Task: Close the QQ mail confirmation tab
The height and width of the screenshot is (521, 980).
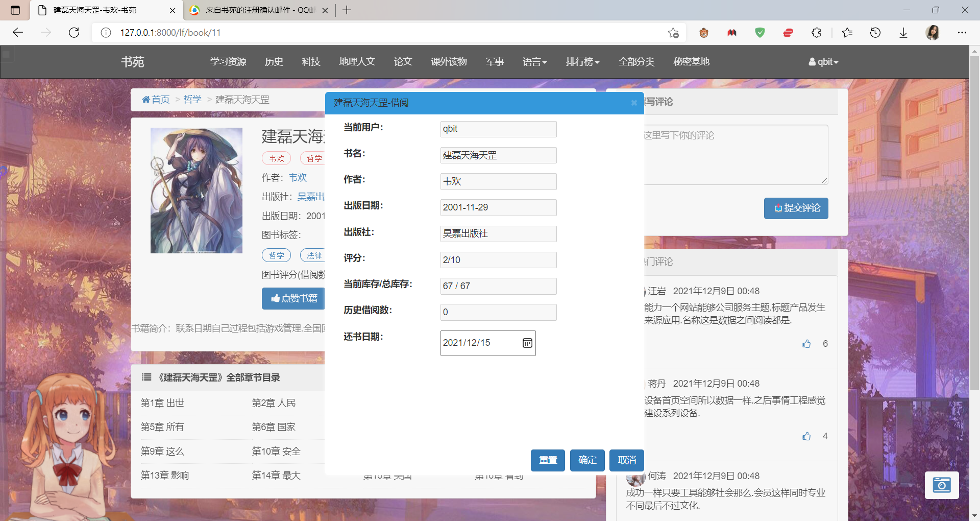Action: click(325, 10)
